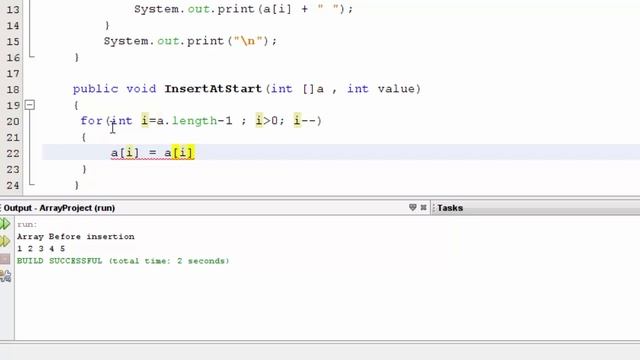Select the Output - ArrayProject (run) tab
640x360 pixels.
pos(59,208)
